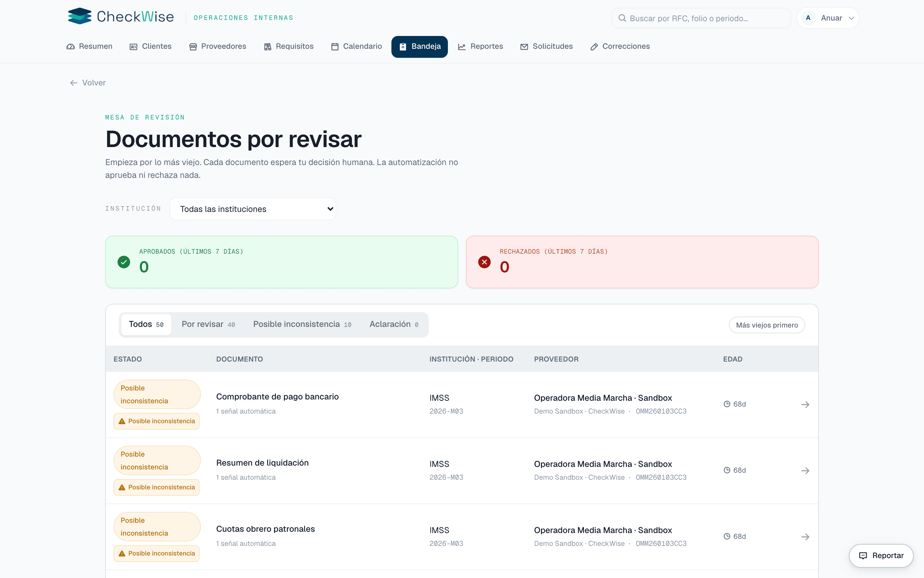
Task: Click the Anuar avatar circle
Action: click(808, 18)
